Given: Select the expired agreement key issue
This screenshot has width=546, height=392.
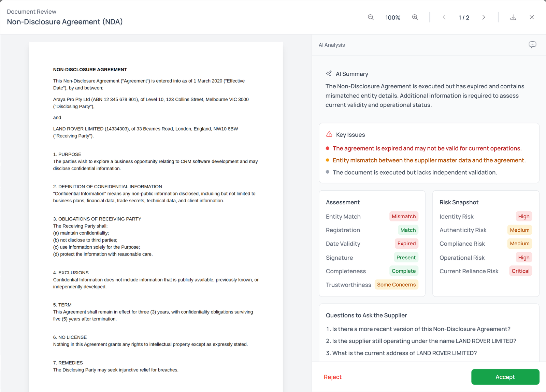Looking at the screenshot, I should coord(427,148).
